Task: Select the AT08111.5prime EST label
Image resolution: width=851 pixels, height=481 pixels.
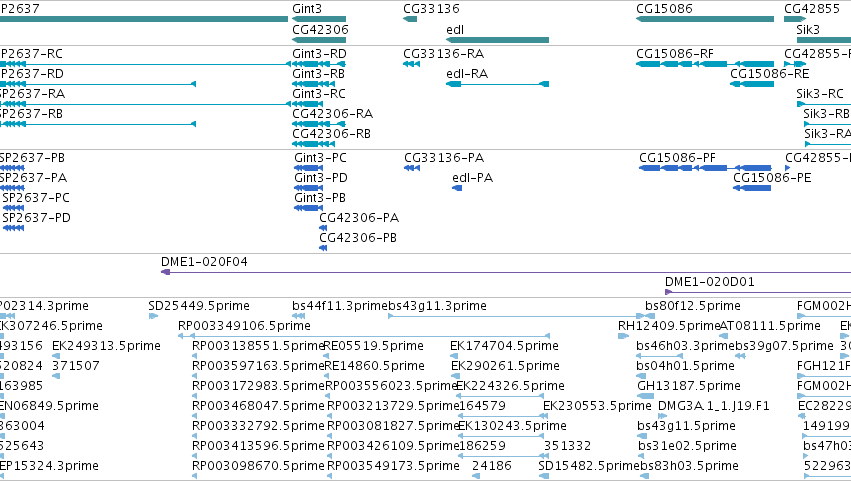Action: click(770, 326)
